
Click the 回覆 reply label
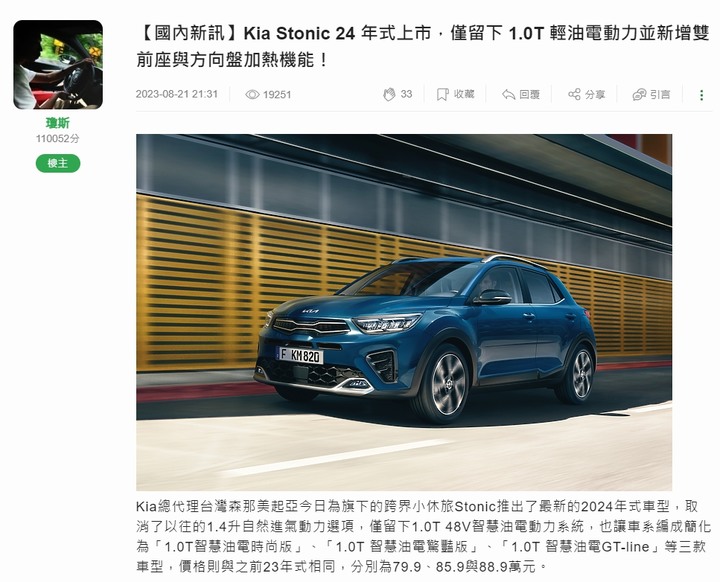pos(529,95)
